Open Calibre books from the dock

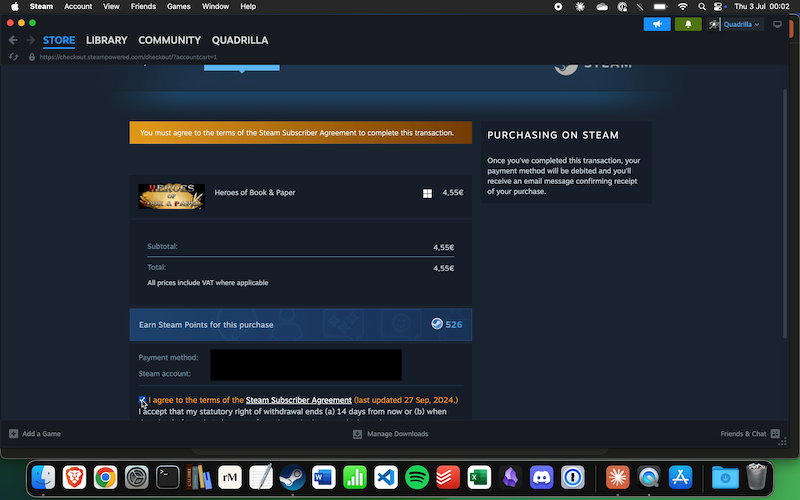tap(199, 478)
